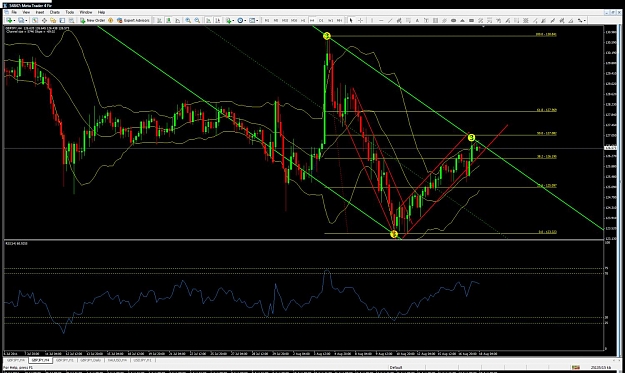625x373 pixels.
Task: Select the Horizontal Line tool
Action: pyautogui.click(x=381, y=20)
